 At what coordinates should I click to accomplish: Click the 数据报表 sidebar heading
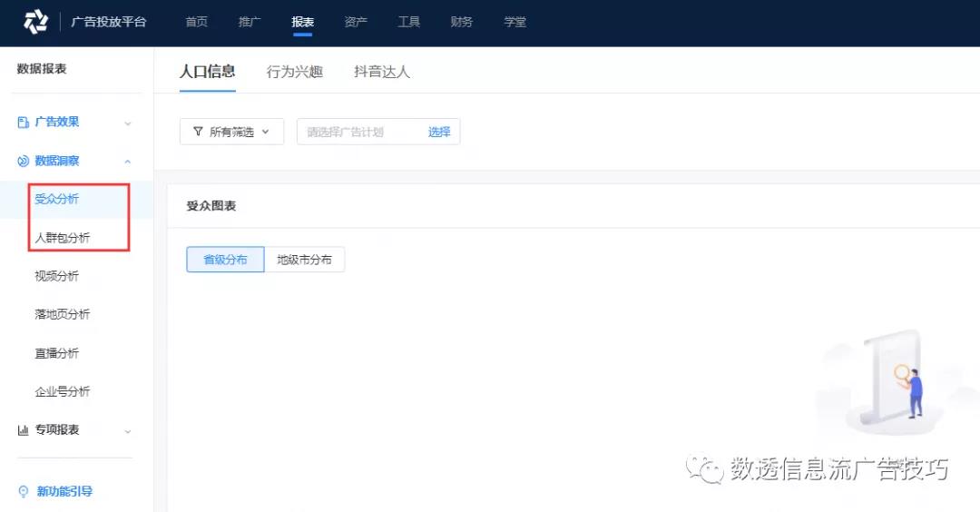[x=42, y=69]
